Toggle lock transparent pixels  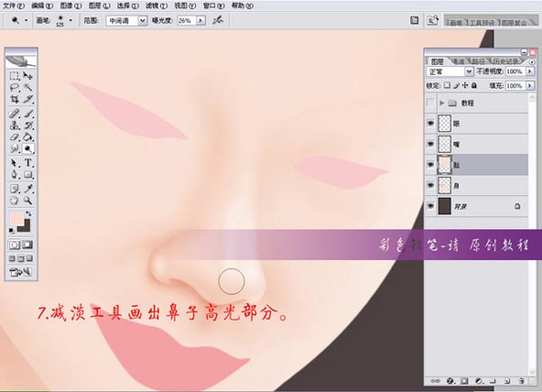[x=447, y=86]
